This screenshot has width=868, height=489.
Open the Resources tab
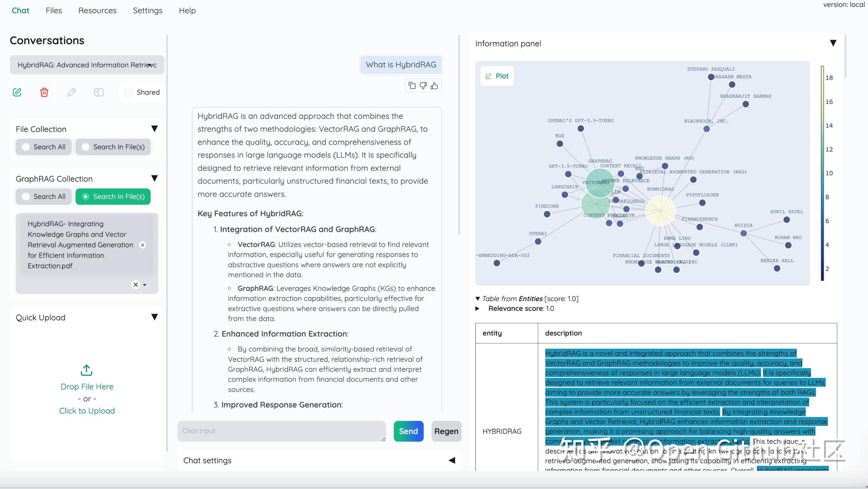pyautogui.click(x=97, y=10)
